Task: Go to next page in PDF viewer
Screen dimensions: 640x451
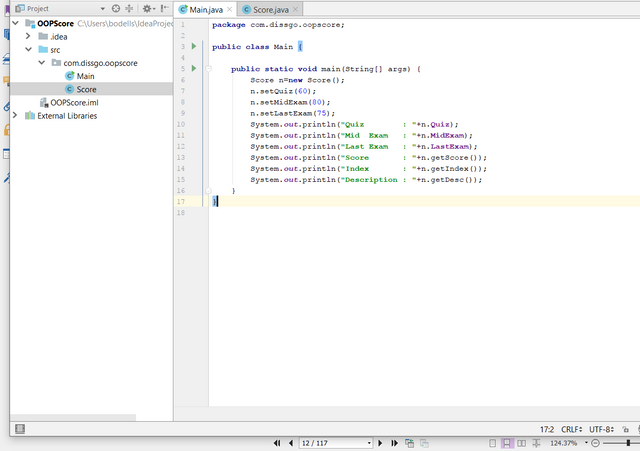Action: (x=380, y=443)
